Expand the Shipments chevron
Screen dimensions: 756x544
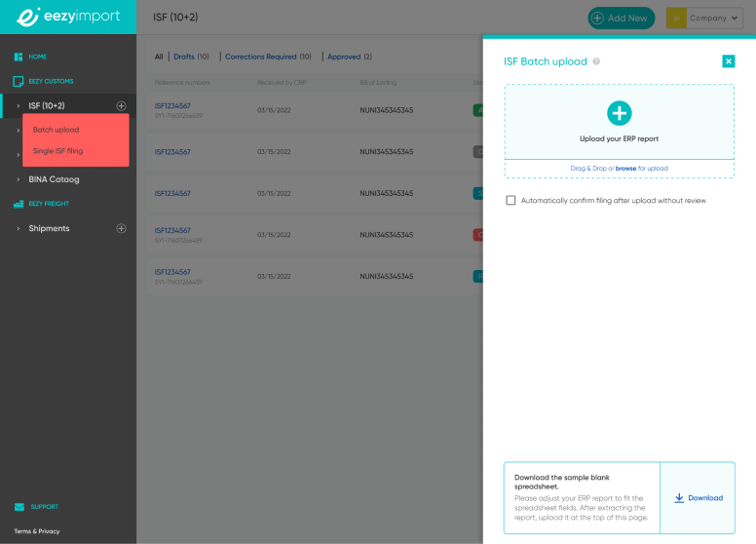[x=19, y=228]
